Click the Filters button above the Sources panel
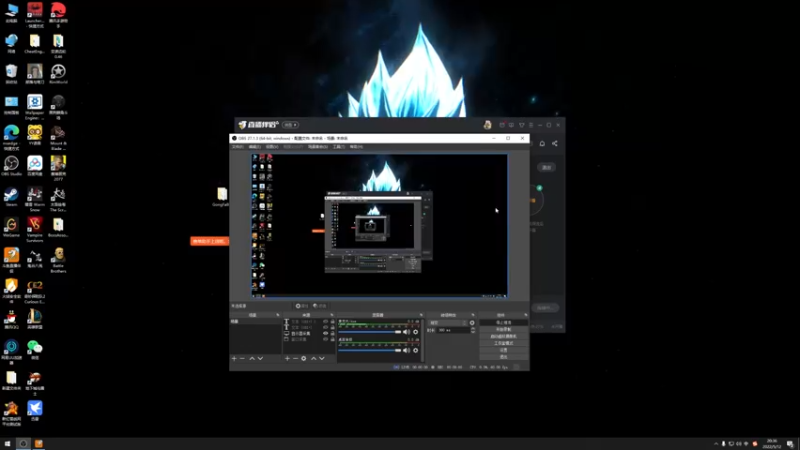This screenshot has height=450, width=800. pos(320,306)
